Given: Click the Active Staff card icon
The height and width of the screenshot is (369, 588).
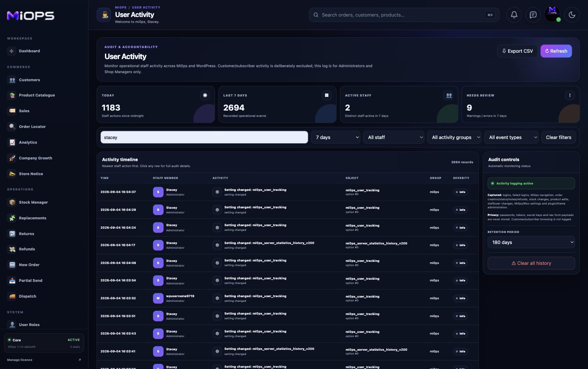Looking at the screenshot, I should tap(448, 95).
